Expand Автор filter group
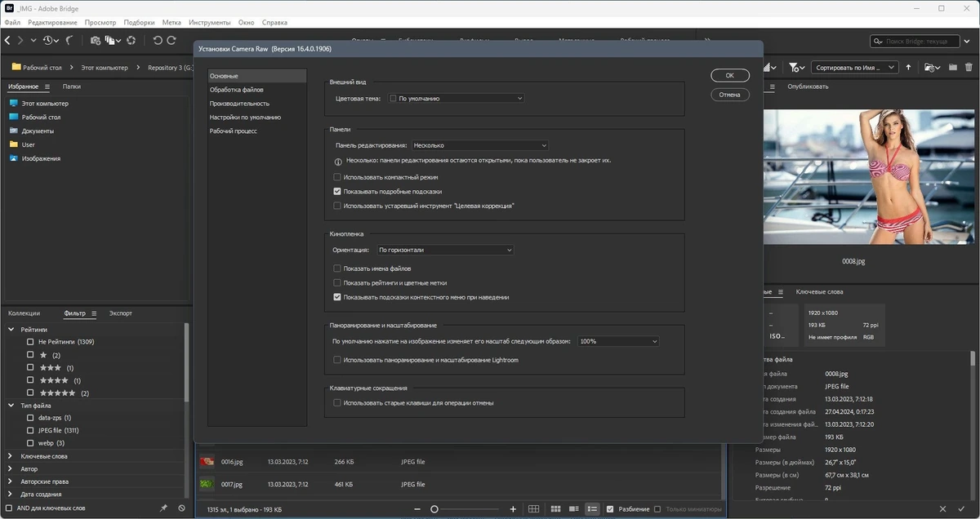 coord(11,469)
